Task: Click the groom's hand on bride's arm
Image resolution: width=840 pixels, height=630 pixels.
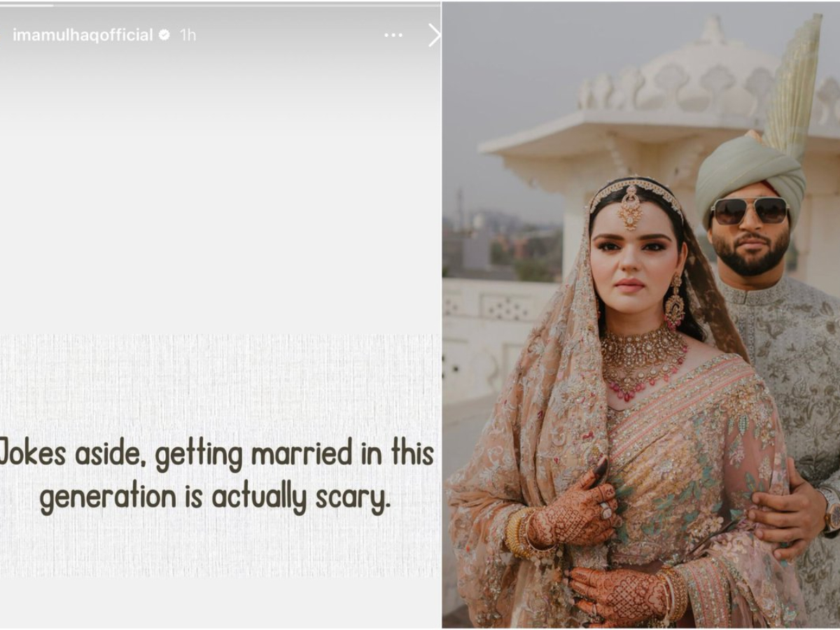Action: pos(785,514)
